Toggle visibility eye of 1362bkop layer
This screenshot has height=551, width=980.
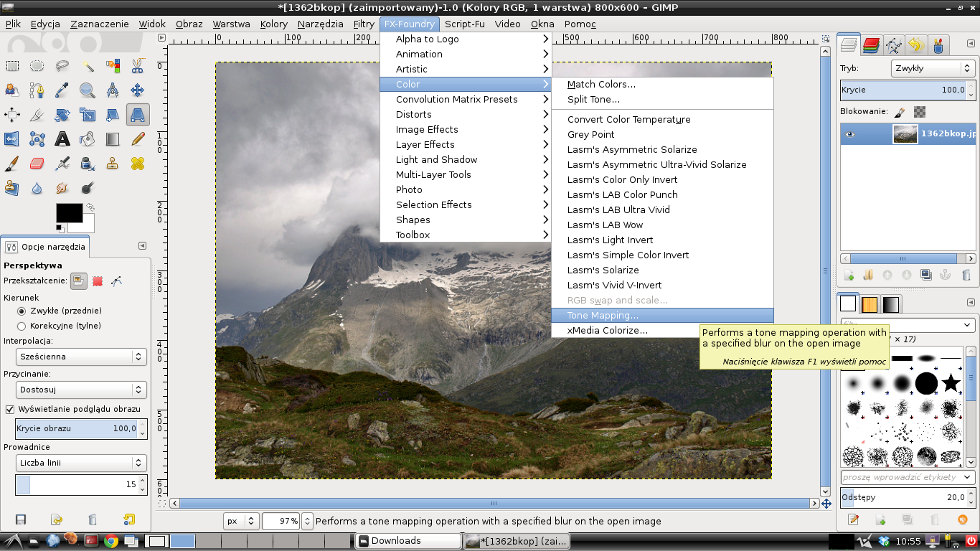pyautogui.click(x=850, y=134)
